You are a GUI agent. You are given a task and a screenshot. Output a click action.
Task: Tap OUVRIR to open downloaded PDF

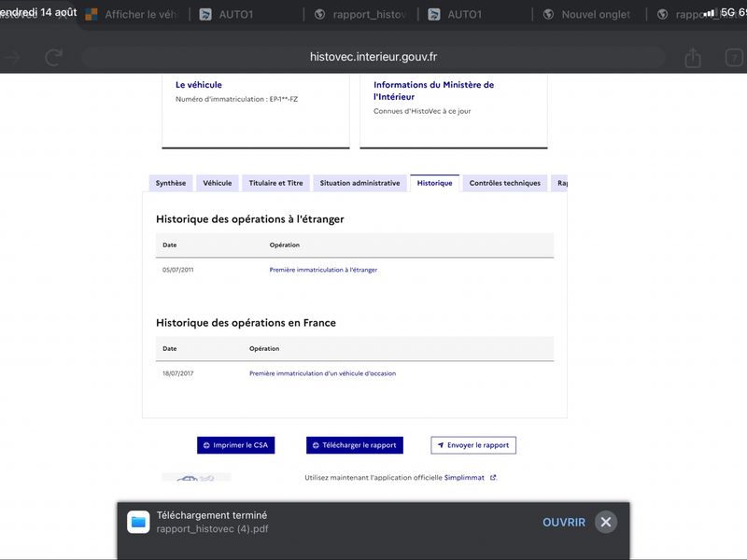(564, 523)
